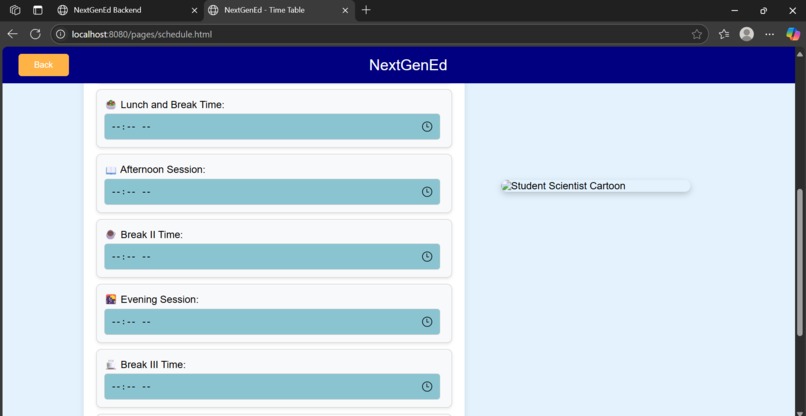Minimize the browser window

pos(735,10)
